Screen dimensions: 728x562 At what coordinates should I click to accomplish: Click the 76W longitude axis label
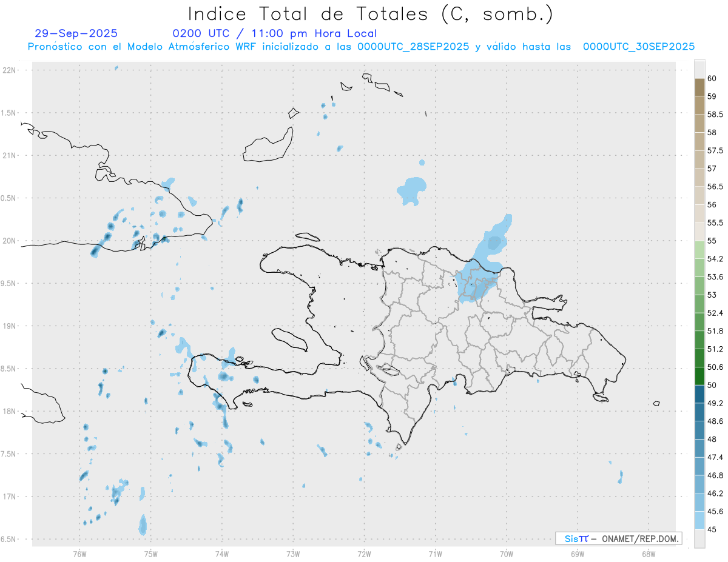point(79,554)
